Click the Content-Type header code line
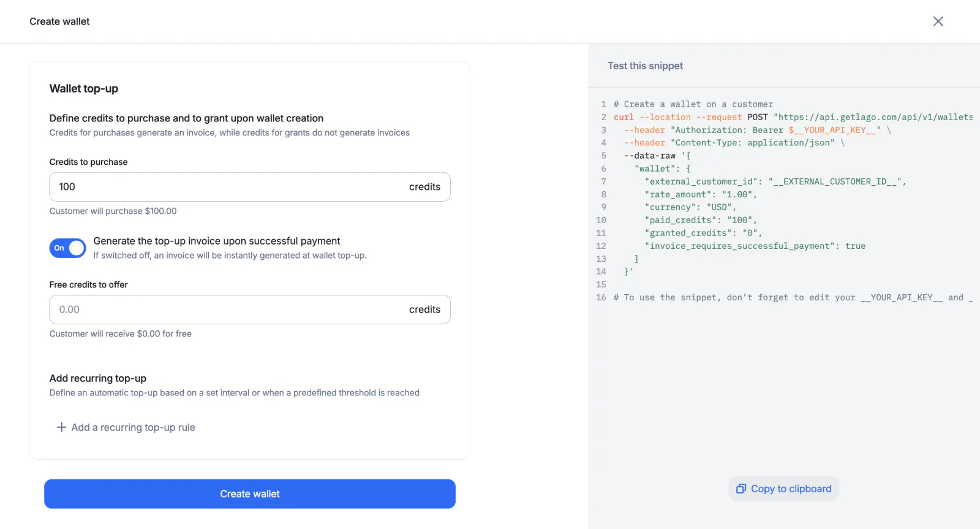Image resolution: width=980 pixels, height=529 pixels. pyautogui.click(x=734, y=143)
